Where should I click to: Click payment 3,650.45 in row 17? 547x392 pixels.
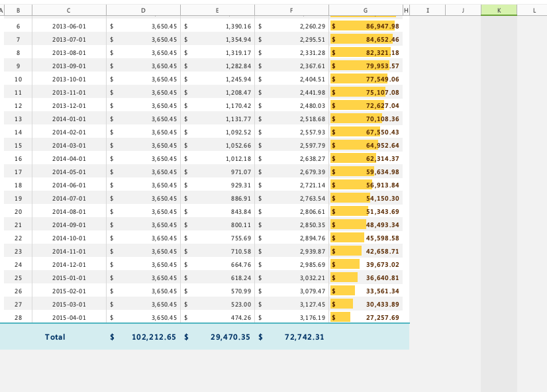[x=143, y=172]
